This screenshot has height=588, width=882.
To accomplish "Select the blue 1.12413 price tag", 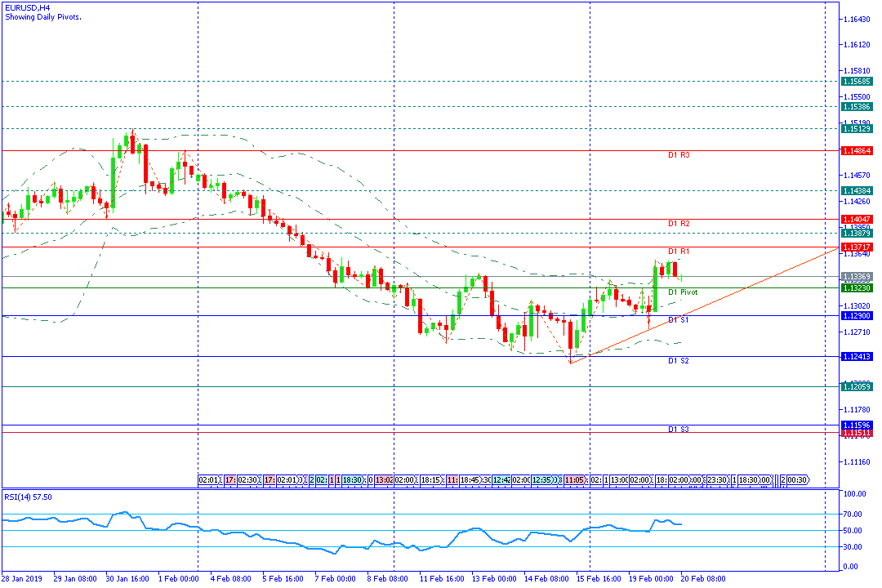I will pos(857,357).
